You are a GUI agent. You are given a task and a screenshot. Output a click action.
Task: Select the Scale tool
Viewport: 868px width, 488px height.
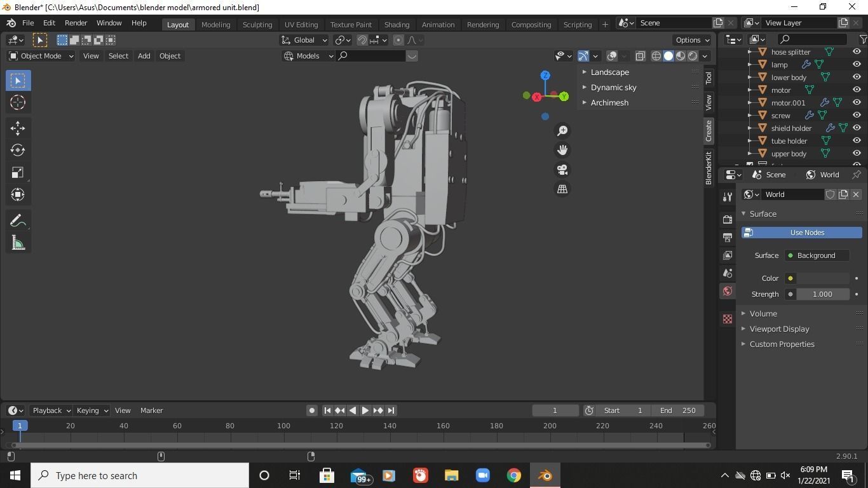point(18,173)
